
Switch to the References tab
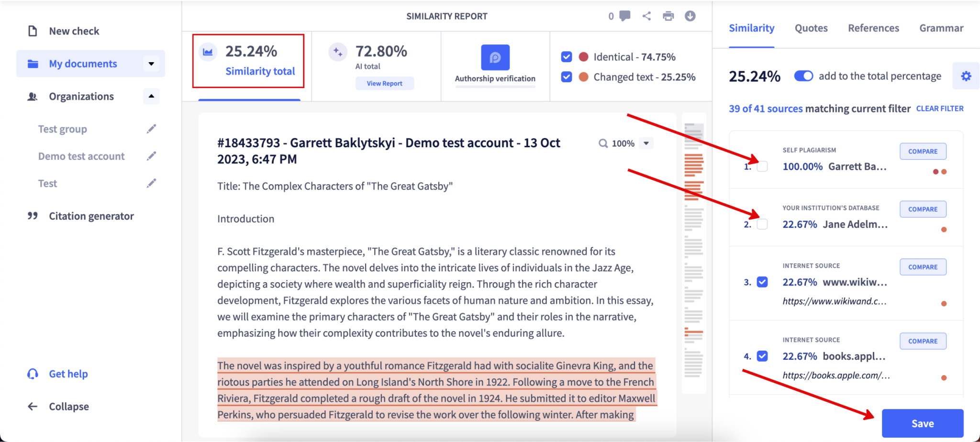[873, 28]
